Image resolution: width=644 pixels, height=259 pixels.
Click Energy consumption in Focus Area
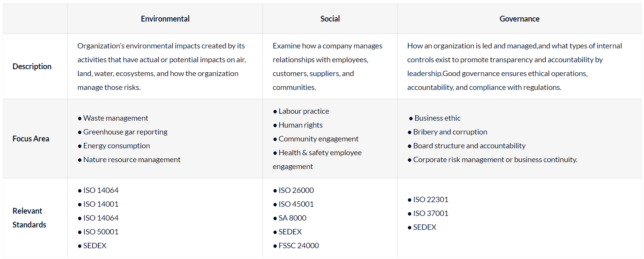pos(116,146)
